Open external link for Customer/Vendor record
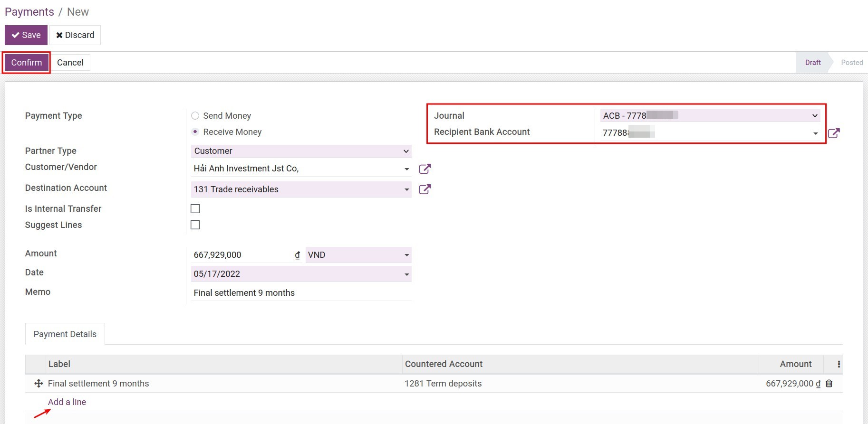 pos(424,169)
